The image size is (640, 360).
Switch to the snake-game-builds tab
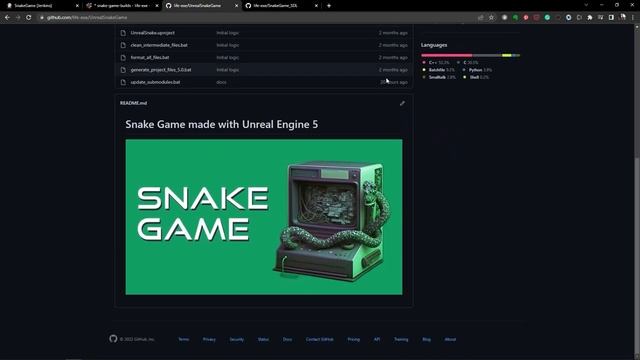pos(121,6)
